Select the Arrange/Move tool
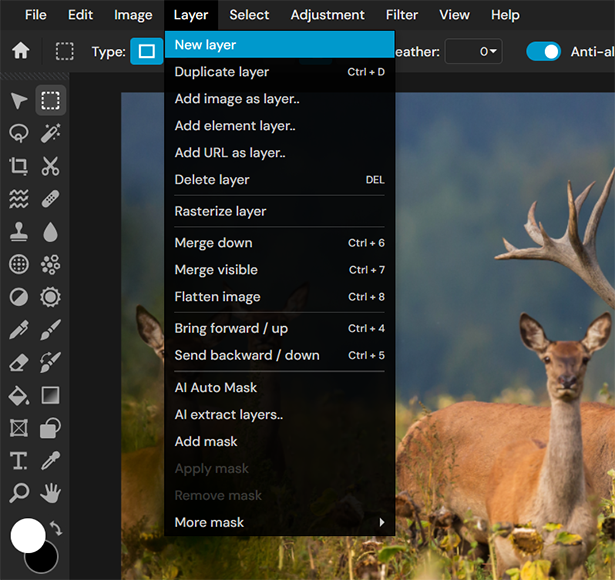Image resolution: width=615 pixels, height=580 pixels. (x=18, y=101)
